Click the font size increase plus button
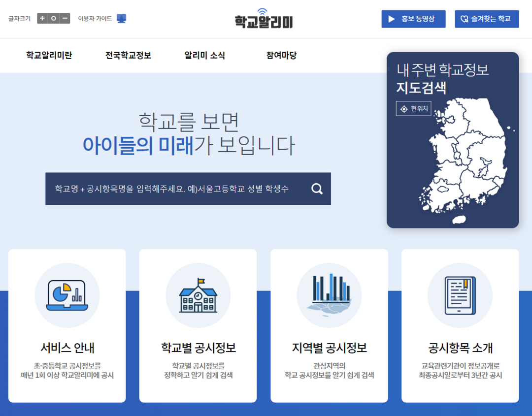This screenshot has width=532, height=416. click(42, 19)
